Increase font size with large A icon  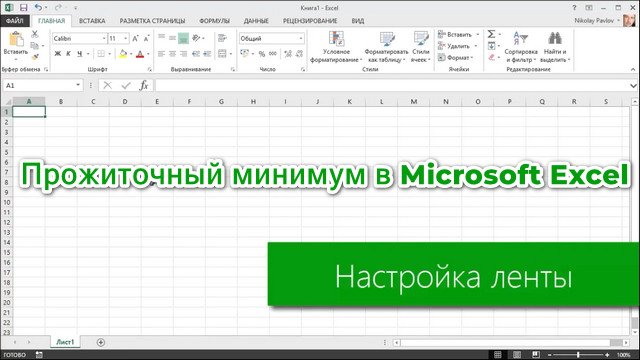135,38
